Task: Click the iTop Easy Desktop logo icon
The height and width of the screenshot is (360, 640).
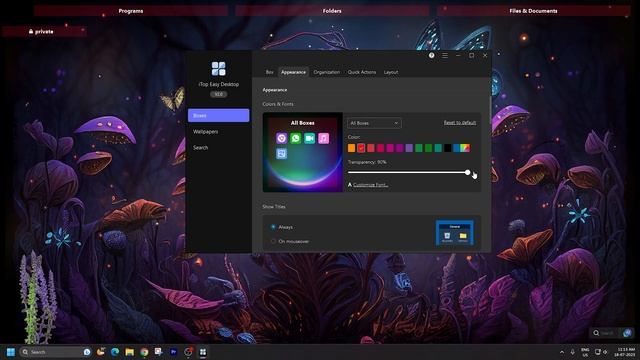Action: 218,69
